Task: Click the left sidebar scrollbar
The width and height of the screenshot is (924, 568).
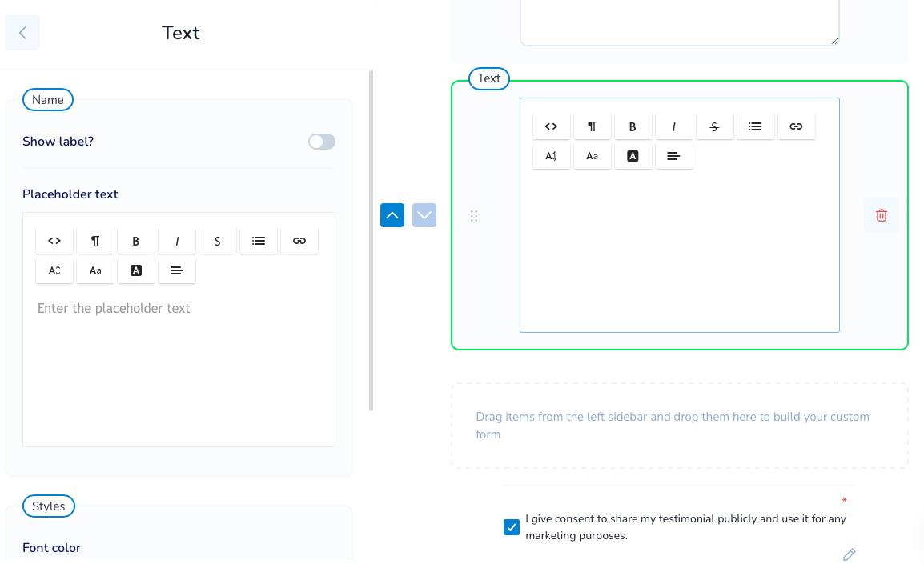Action: [x=372, y=241]
